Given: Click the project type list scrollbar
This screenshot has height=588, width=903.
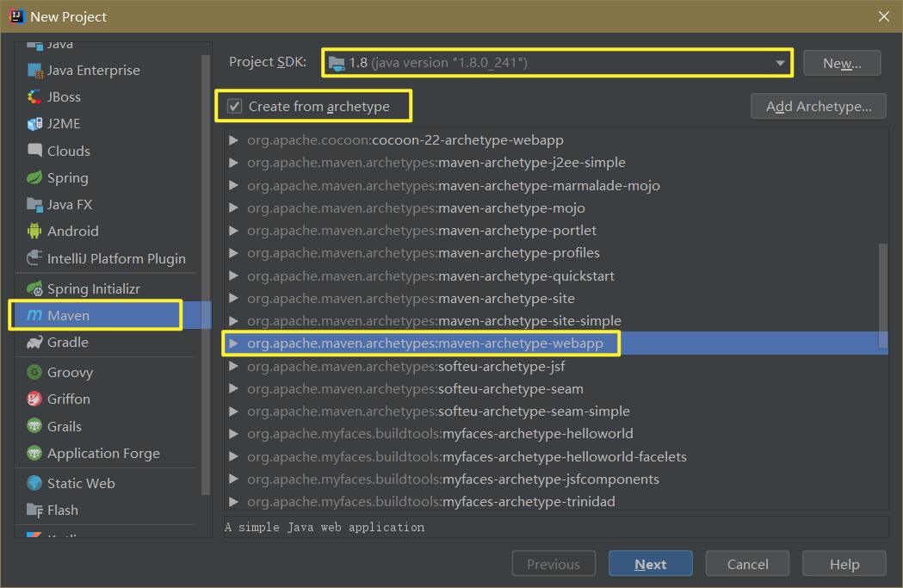Looking at the screenshot, I should click(206, 274).
